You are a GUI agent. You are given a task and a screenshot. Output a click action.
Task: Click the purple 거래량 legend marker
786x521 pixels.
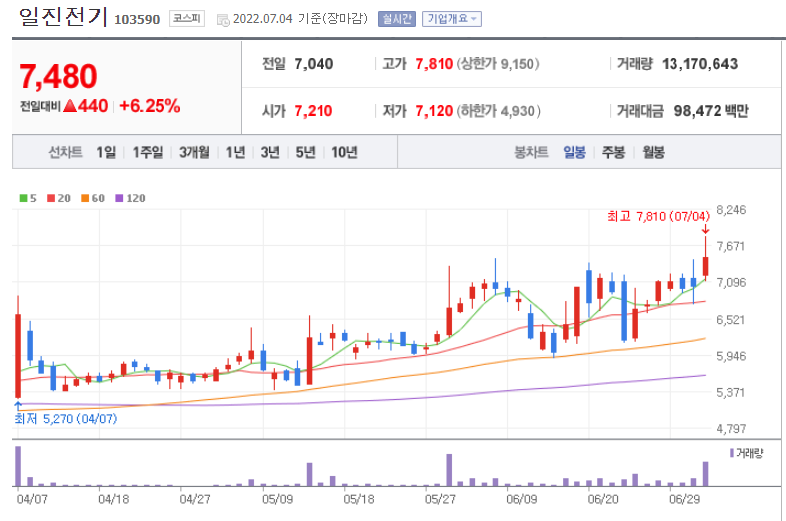click(732, 453)
